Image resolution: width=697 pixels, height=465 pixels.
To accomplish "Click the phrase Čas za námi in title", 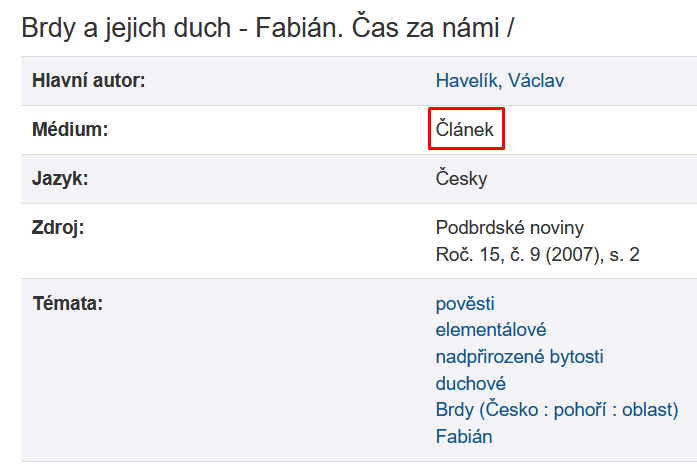I will click(x=425, y=28).
